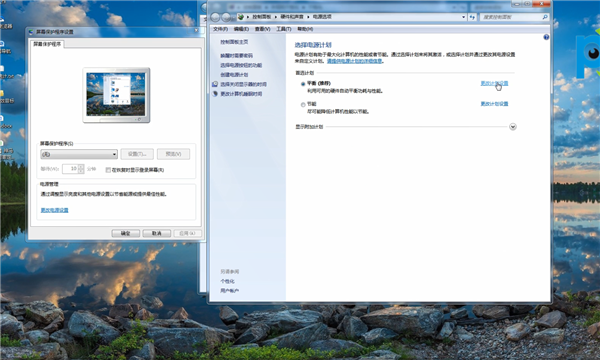Select the Power saver plan radio button
Viewport: 600px width, 360px height.
click(x=303, y=104)
